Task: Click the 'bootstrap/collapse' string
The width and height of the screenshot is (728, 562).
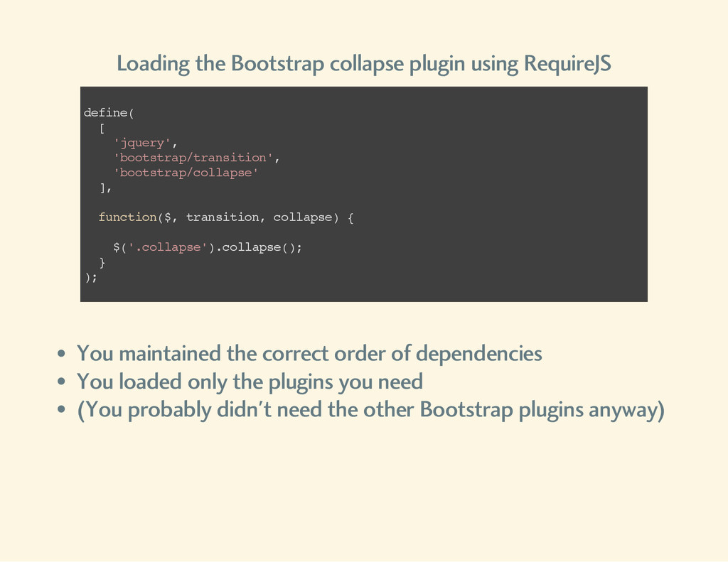Action: click(186, 173)
